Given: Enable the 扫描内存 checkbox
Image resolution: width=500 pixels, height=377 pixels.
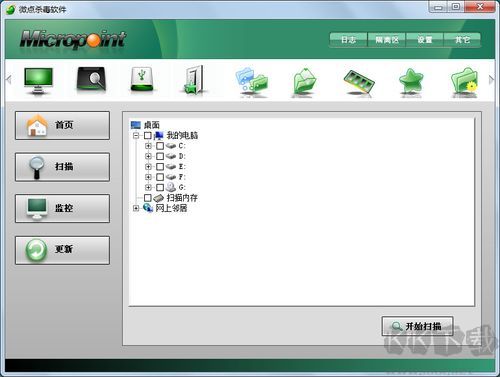Looking at the screenshot, I should click(x=148, y=198).
